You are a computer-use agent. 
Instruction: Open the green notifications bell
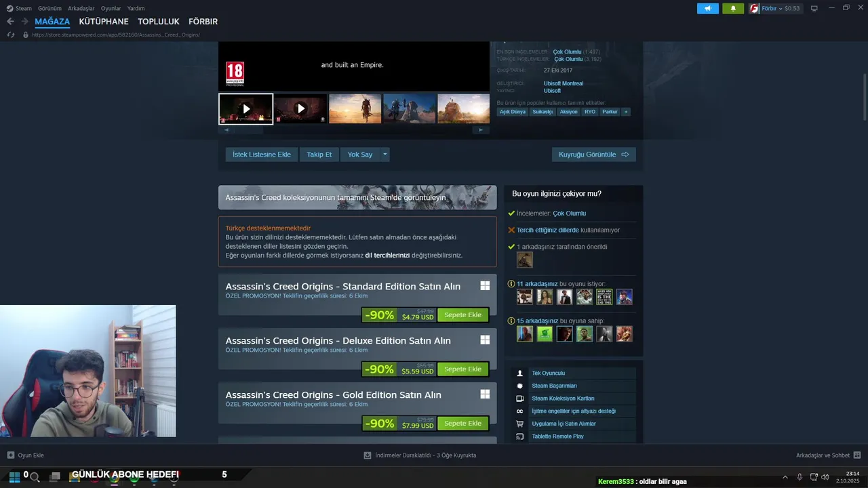(x=733, y=8)
